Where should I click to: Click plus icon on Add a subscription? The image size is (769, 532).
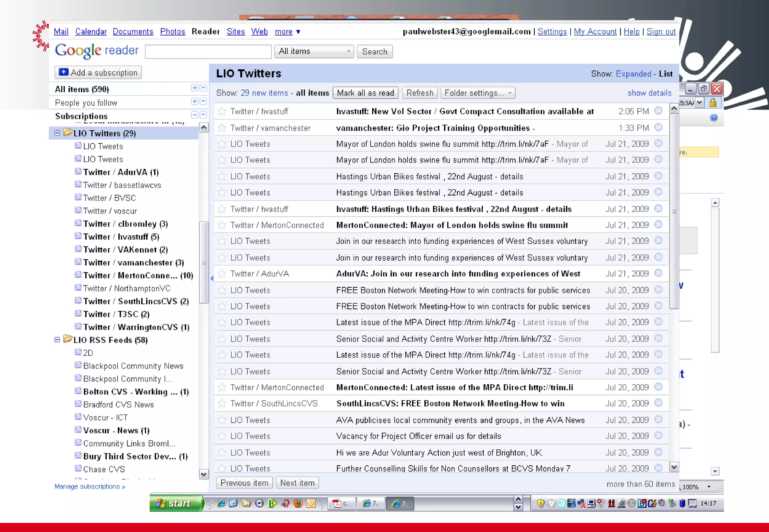(64, 72)
